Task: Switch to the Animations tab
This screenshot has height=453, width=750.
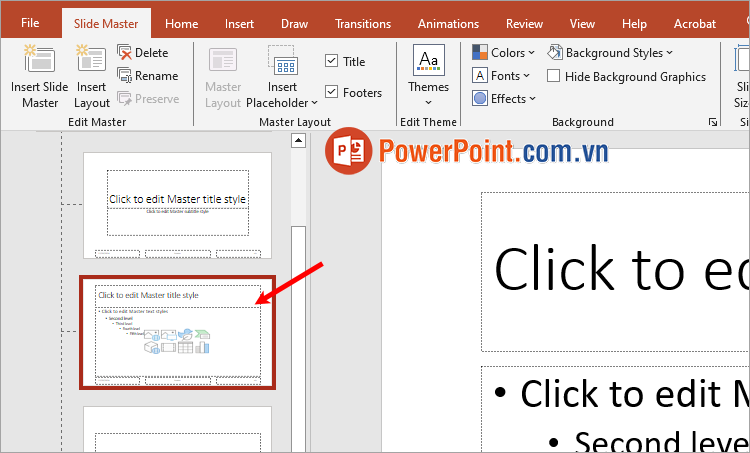Action: pos(448,24)
